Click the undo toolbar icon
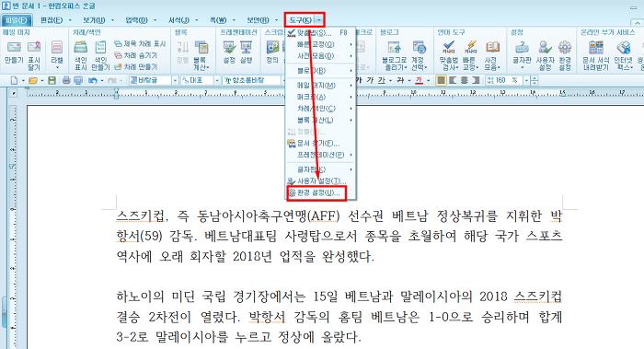The image size is (644, 349). [x=92, y=80]
